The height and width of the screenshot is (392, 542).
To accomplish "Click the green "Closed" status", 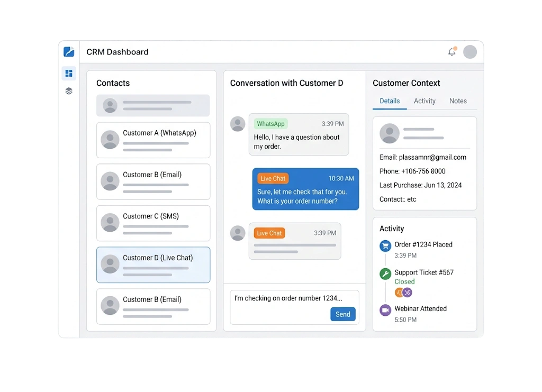I will click(x=404, y=281).
